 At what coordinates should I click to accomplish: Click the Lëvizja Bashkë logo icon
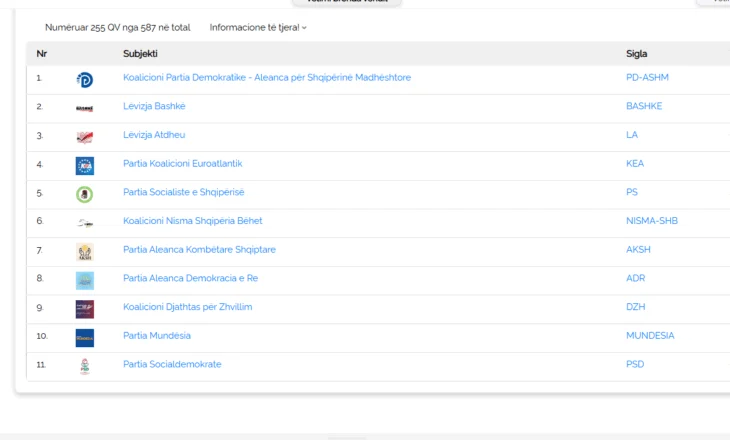[x=85, y=108]
